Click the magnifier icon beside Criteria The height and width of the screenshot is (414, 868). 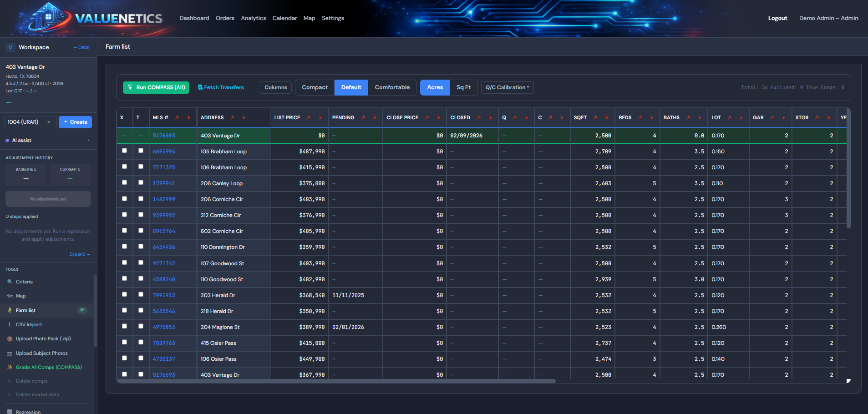pyautogui.click(x=10, y=282)
